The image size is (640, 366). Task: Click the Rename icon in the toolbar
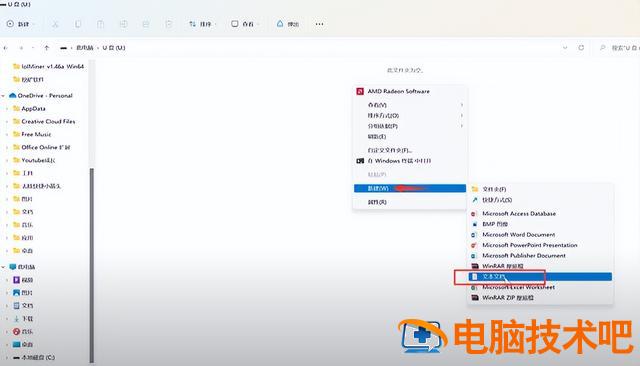click(x=123, y=24)
